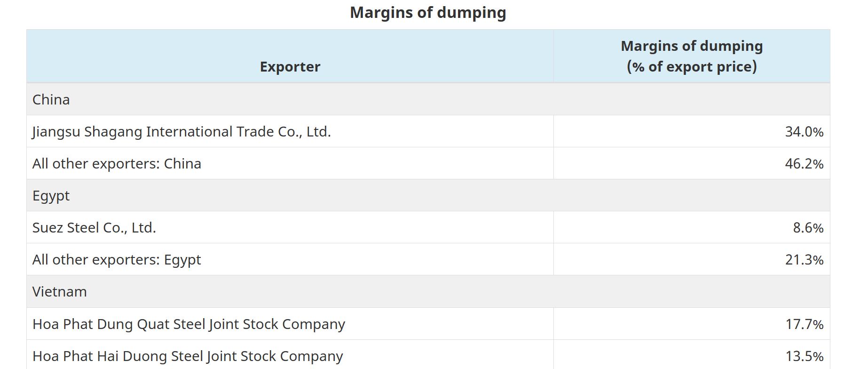Viewport: 868px width, 369px height.
Task: Click the 'Suez Steel Co., Ltd.' cell
Action: coord(94,228)
